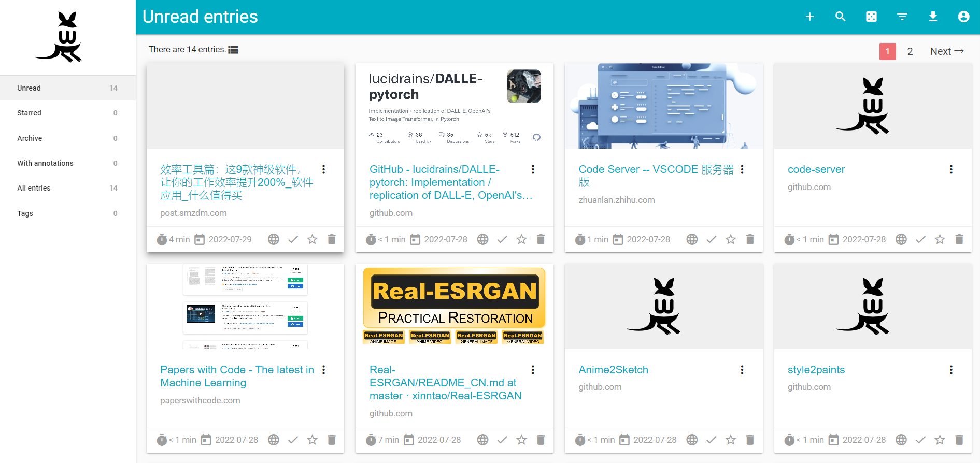Open original URL globe for Real-ESRGAN card
Viewport: 980px width, 463px height.
click(x=482, y=440)
